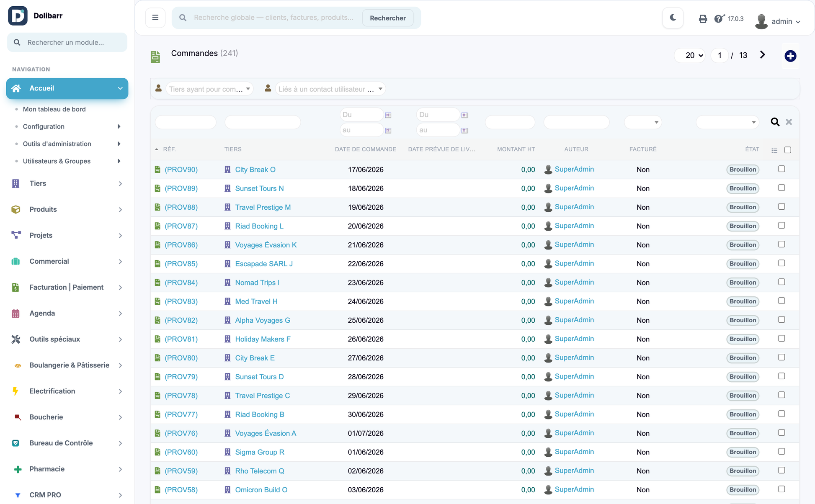
Task: Click the Produits box icon in sidebar
Action: coord(15,209)
